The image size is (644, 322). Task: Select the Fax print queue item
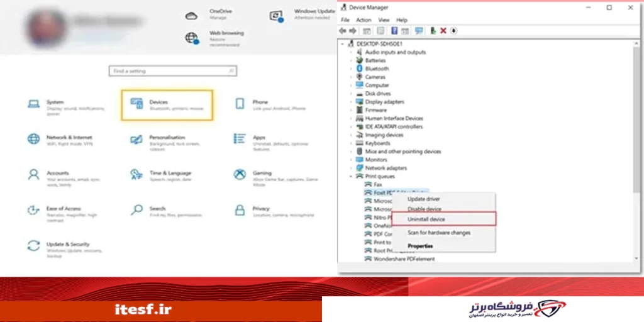377,185
